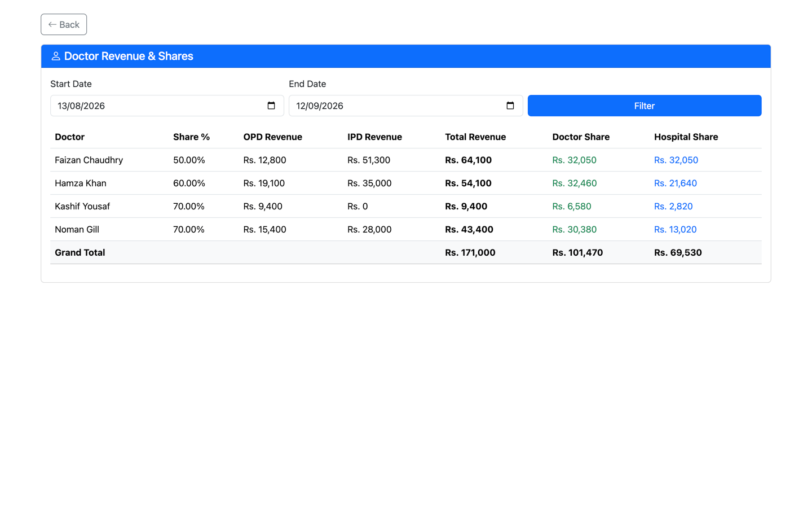The image size is (812, 508).
Task: Click IPD revenue Rs. 35,000
Action: pyautogui.click(x=369, y=183)
